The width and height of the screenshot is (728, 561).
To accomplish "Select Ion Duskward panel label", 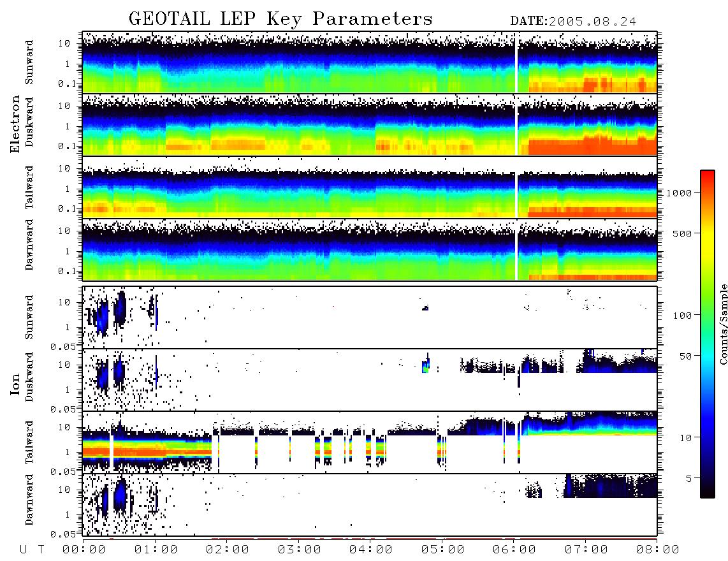I will (29, 377).
